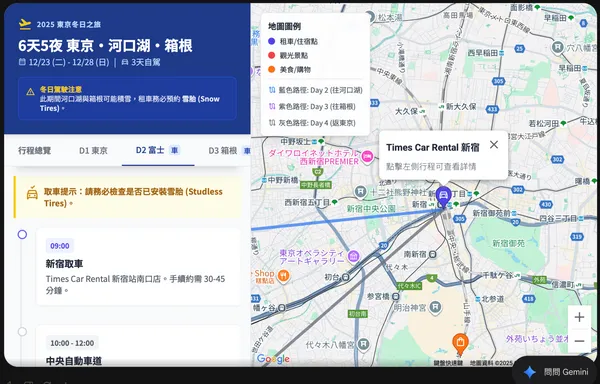Click the 鍵盤快速鍵 map link
This screenshot has height=384, width=600.
[448, 363]
